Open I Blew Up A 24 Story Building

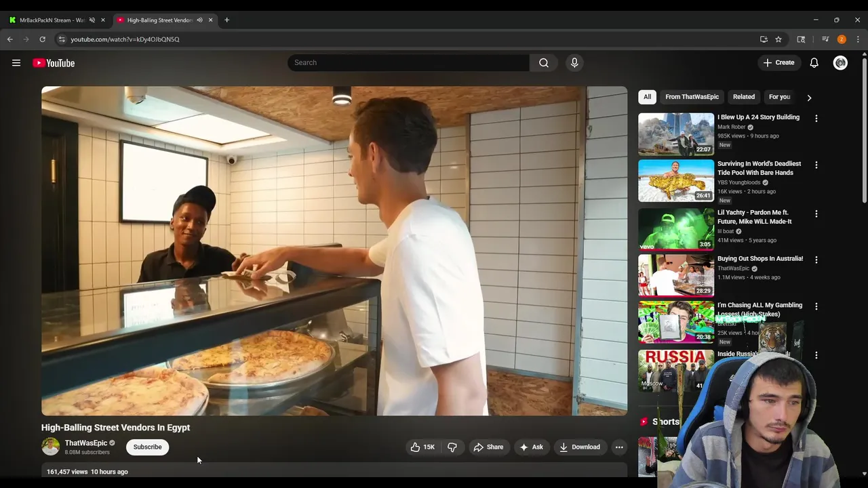tap(758, 117)
